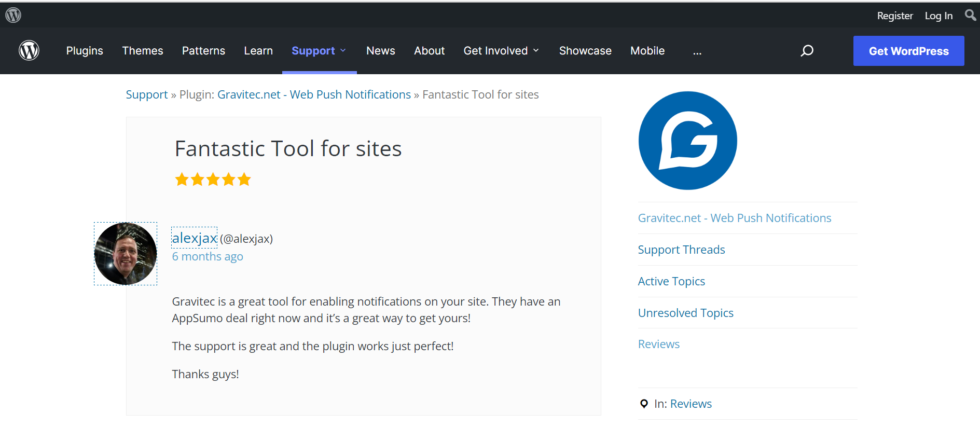This screenshot has width=980, height=427.
Task: Go to News
Action: 381,51
